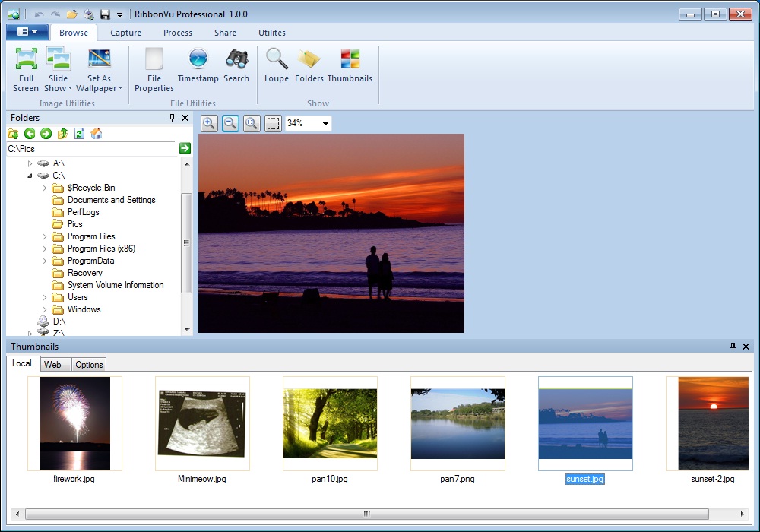Zoom in on the image
This screenshot has height=532, width=760.
(209, 124)
